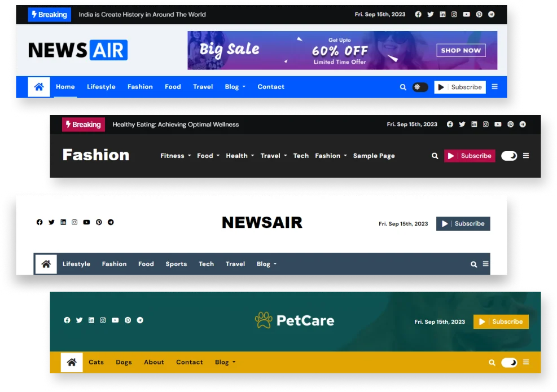This screenshot has width=557, height=392.
Task: Open hamburger menu in yellow PetCare bar
Action: [x=526, y=362]
